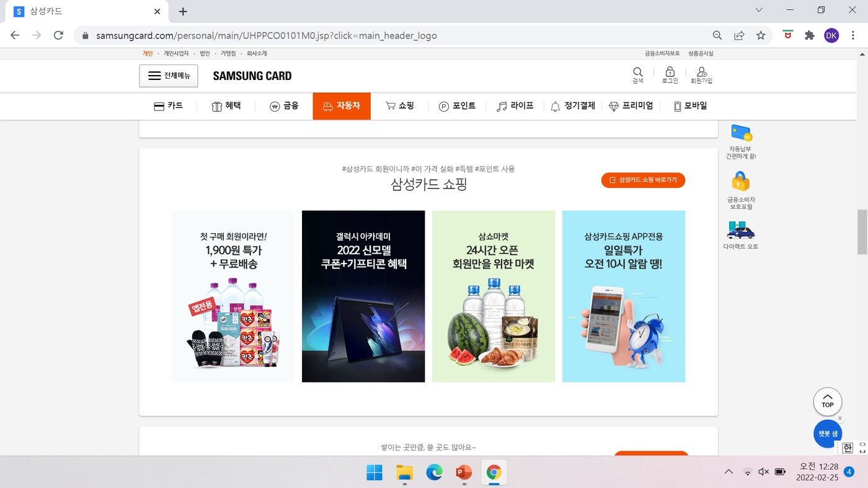Switch to PowerPoint on the taskbar

point(464,472)
